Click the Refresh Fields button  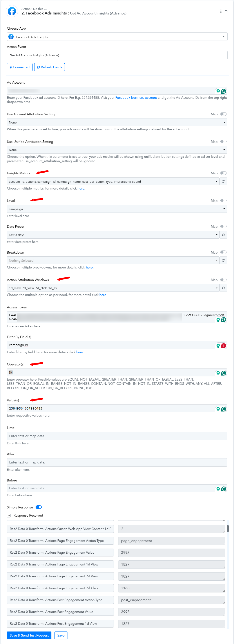pos(50,67)
